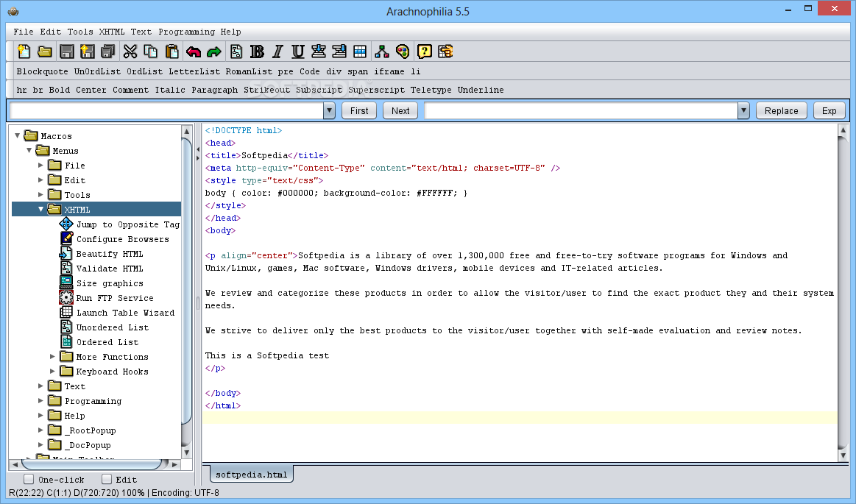Toggle the Edit checkbox
The image size is (856, 504).
pos(107,479)
